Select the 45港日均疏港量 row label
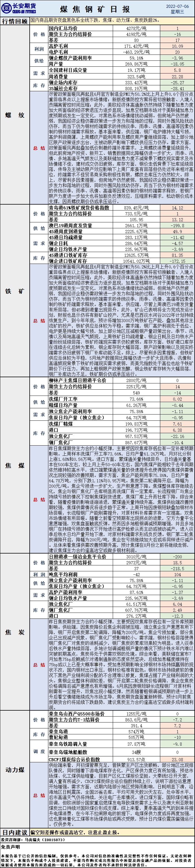195x868 pixels. tap(66, 237)
